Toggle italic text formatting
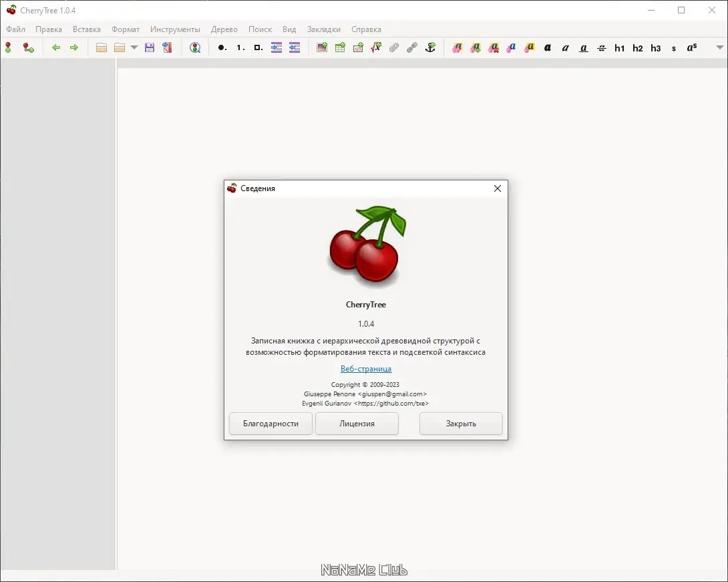The width and height of the screenshot is (728, 582). click(566, 47)
